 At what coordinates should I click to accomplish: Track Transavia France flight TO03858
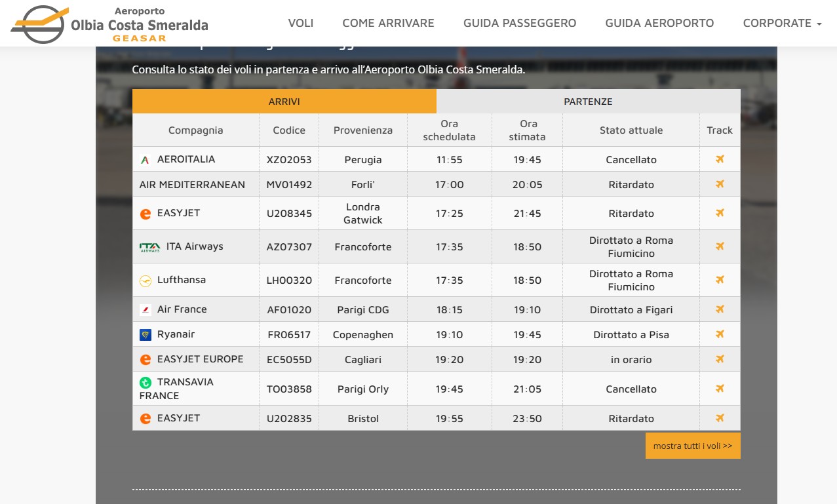(x=720, y=389)
